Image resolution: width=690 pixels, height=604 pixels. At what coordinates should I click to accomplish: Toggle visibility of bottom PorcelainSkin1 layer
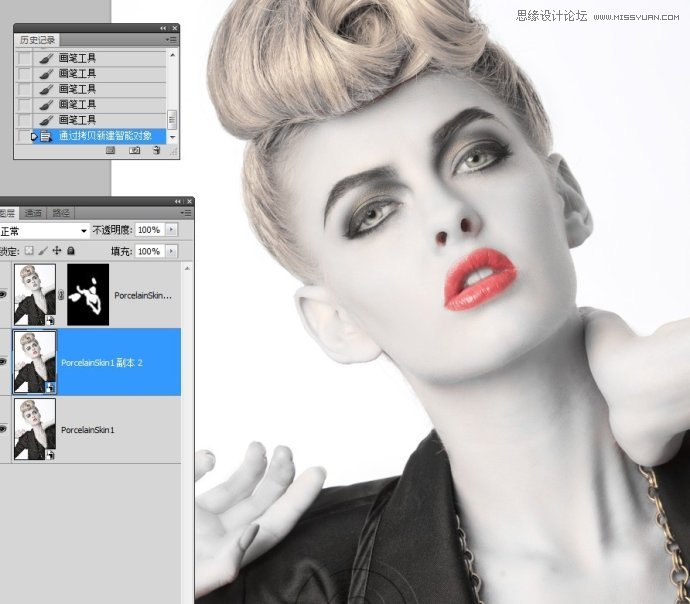3,429
